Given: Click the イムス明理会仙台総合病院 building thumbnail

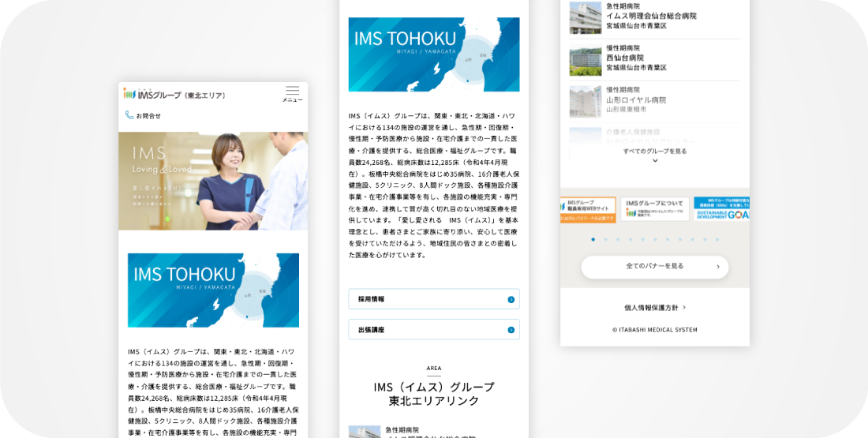Looking at the screenshot, I should point(586,17).
